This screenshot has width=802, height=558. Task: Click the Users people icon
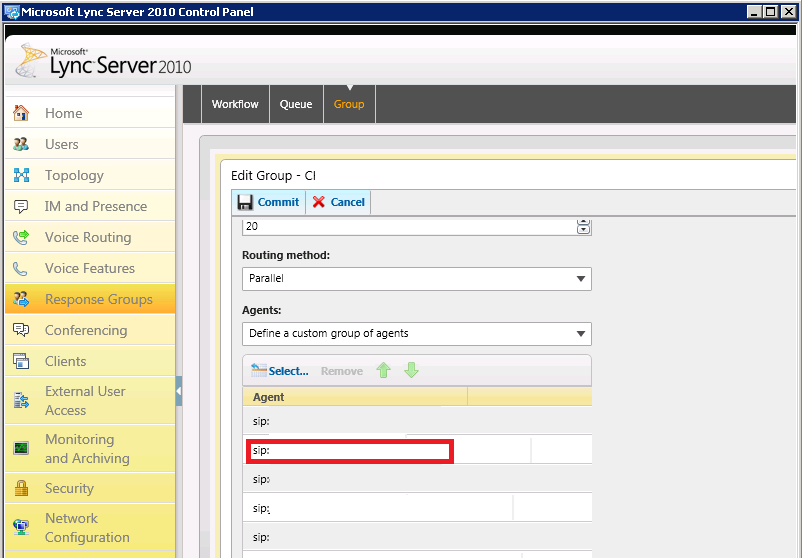[21, 144]
